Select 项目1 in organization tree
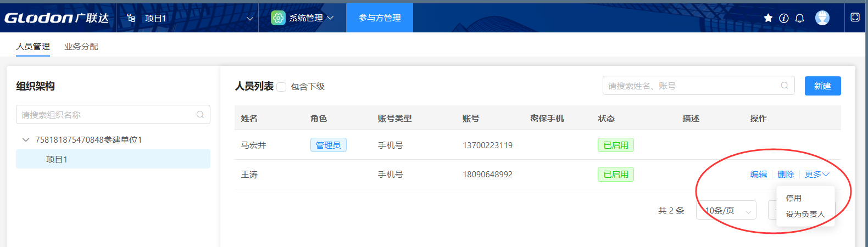 [x=113, y=159]
